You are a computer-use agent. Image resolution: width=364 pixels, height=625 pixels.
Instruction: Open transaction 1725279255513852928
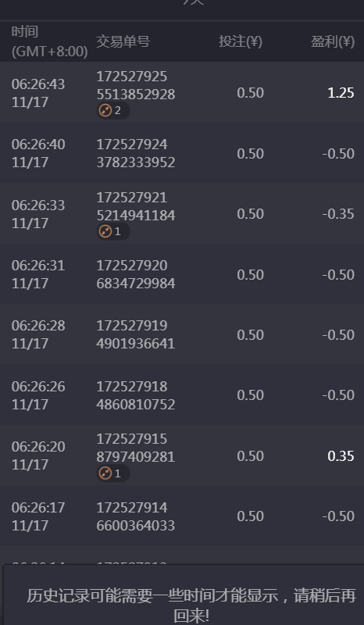click(x=136, y=85)
